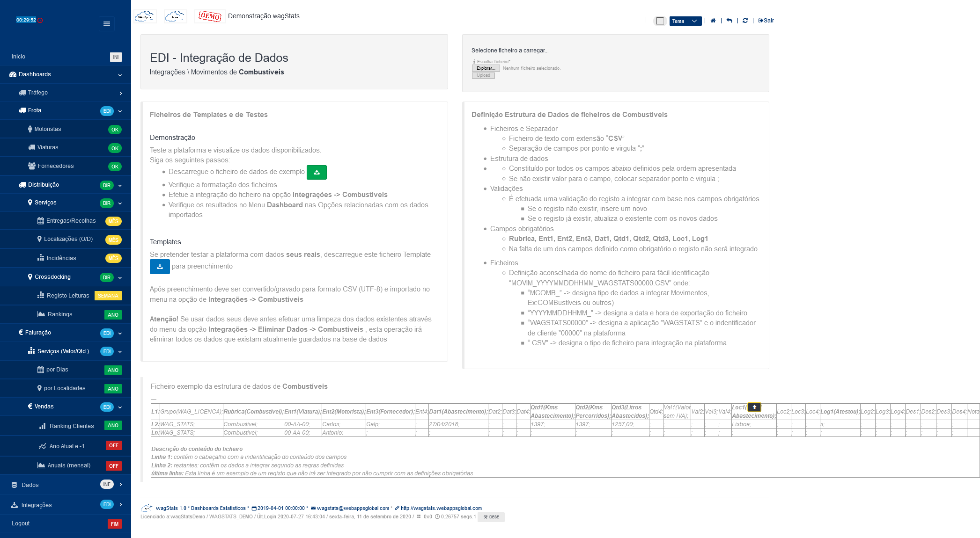This screenshot has height=538, width=980.
Task: Click the wagStats cloud logo in footer
Action: (147, 508)
